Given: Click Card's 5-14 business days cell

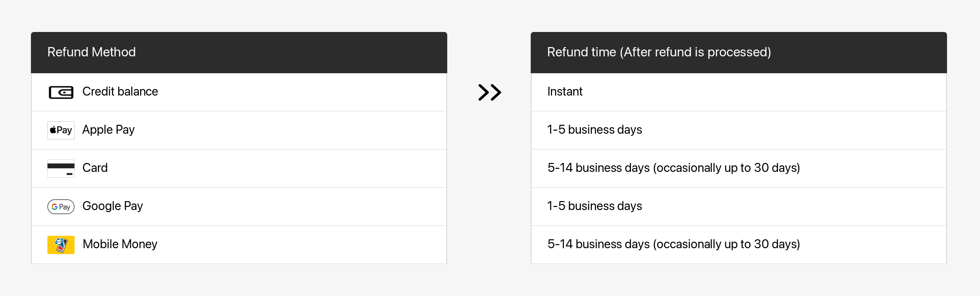Looking at the screenshot, I should coord(739,168).
